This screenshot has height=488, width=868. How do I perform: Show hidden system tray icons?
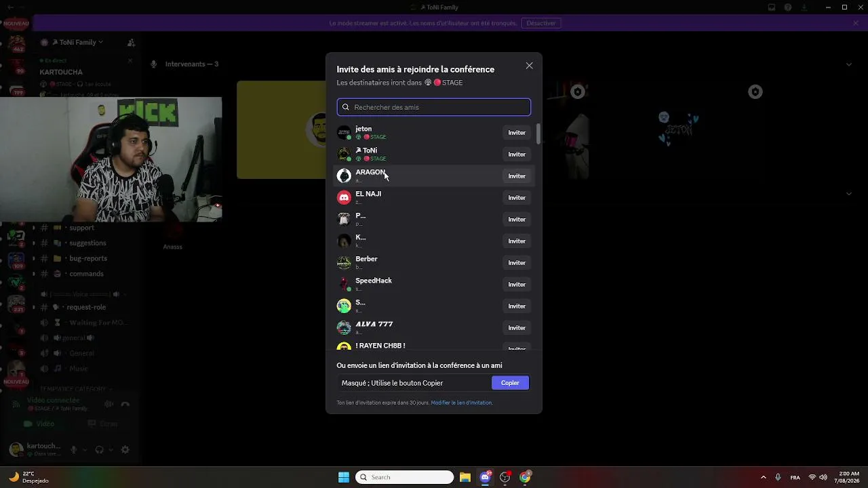[x=763, y=477]
